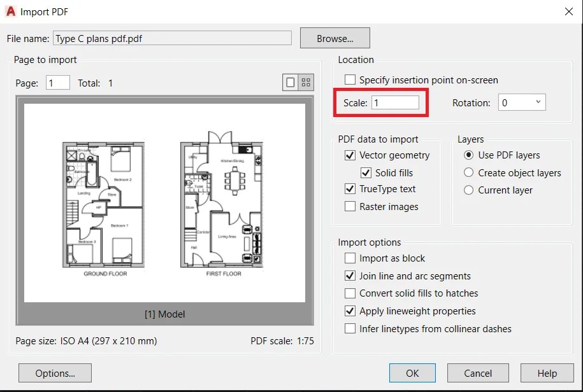Confirm the import with OK
The height and width of the screenshot is (392, 583).
click(x=412, y=372)
